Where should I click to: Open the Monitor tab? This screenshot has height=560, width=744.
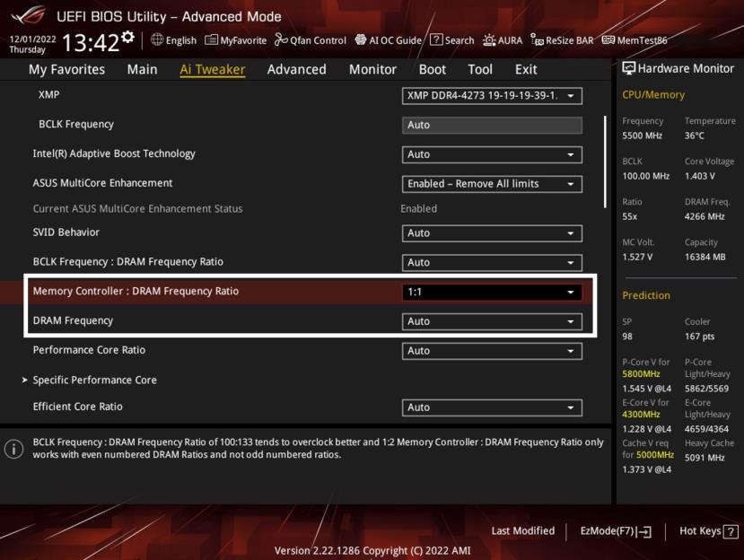click(x=372, y=70)
